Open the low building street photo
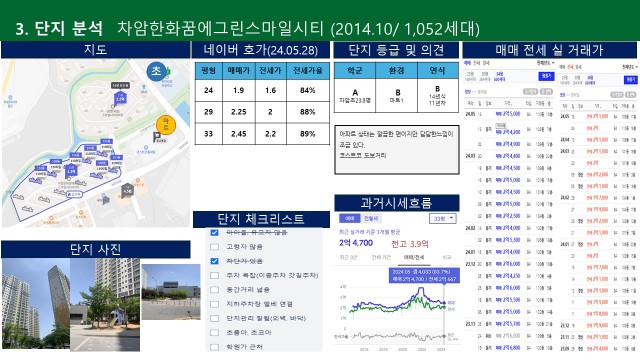 [171, 291]
